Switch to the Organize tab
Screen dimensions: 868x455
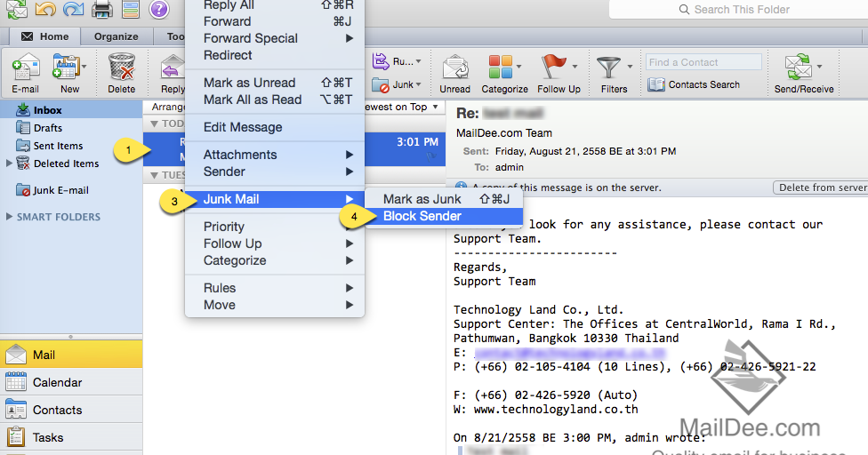click(117, 36)
